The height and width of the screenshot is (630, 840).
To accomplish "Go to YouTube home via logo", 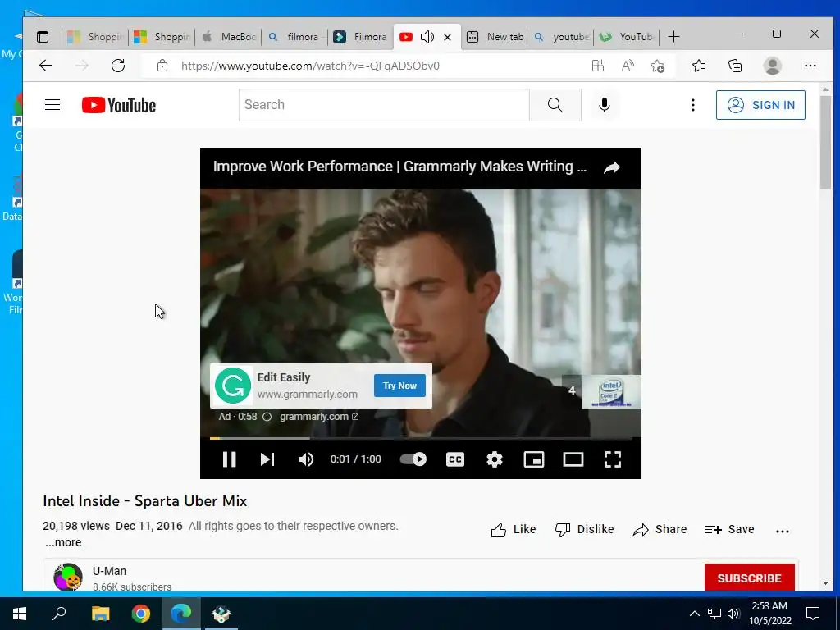I will [x=119, y=105].
